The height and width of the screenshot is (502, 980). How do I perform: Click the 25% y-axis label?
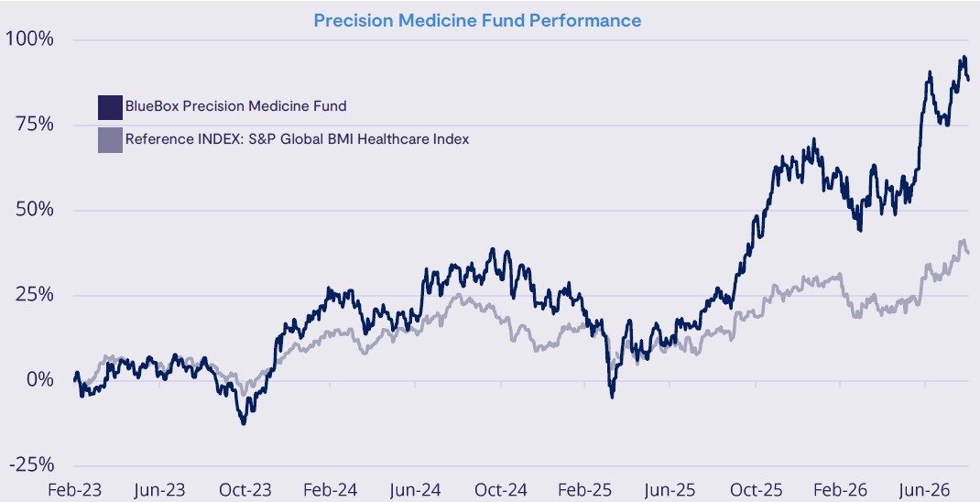(35, 294)
